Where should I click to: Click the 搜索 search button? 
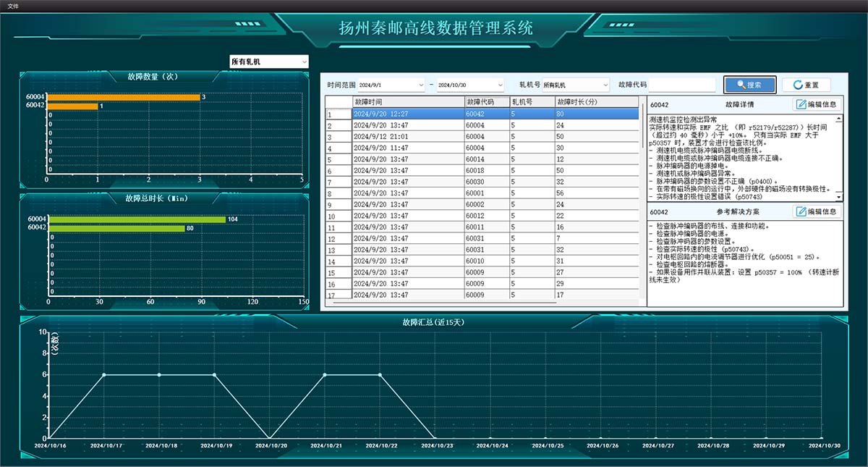click(750, 85)
